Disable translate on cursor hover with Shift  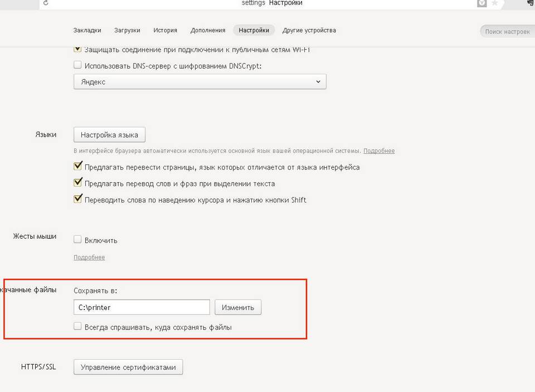coord(78,199)
